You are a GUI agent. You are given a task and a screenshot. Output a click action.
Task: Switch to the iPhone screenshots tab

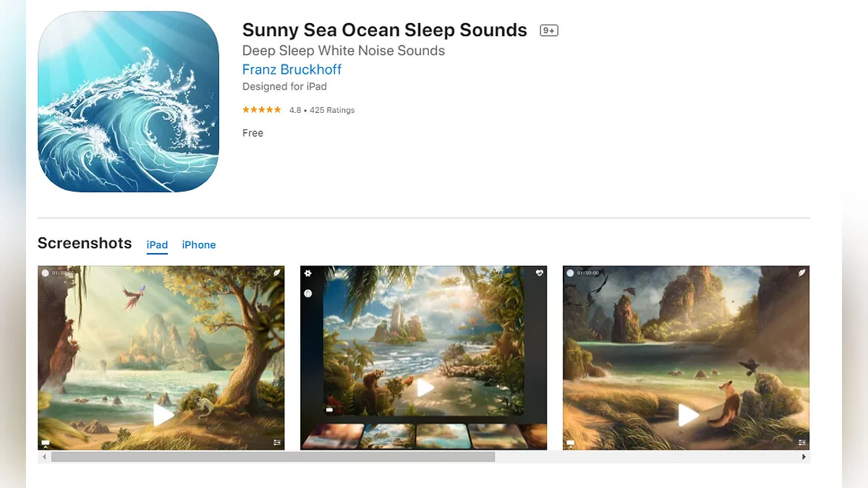coord(199,245)
